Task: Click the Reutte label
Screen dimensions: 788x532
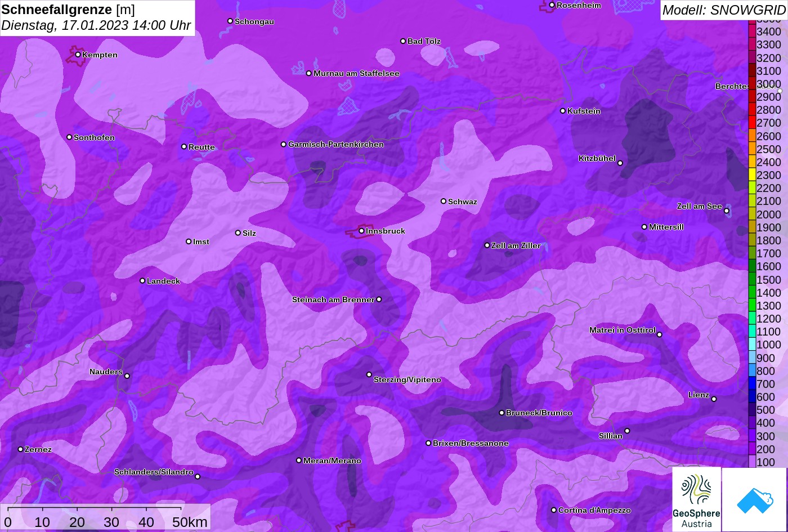Action: click(x=202, y=147)
